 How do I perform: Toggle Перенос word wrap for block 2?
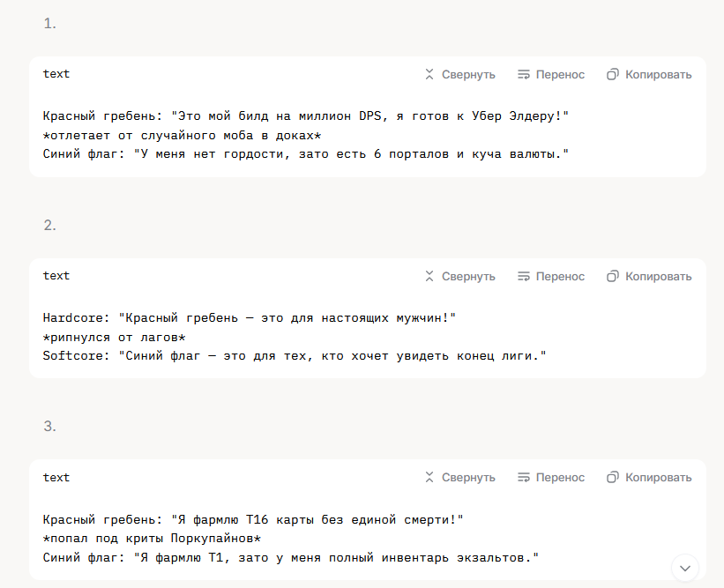point(551,276)
